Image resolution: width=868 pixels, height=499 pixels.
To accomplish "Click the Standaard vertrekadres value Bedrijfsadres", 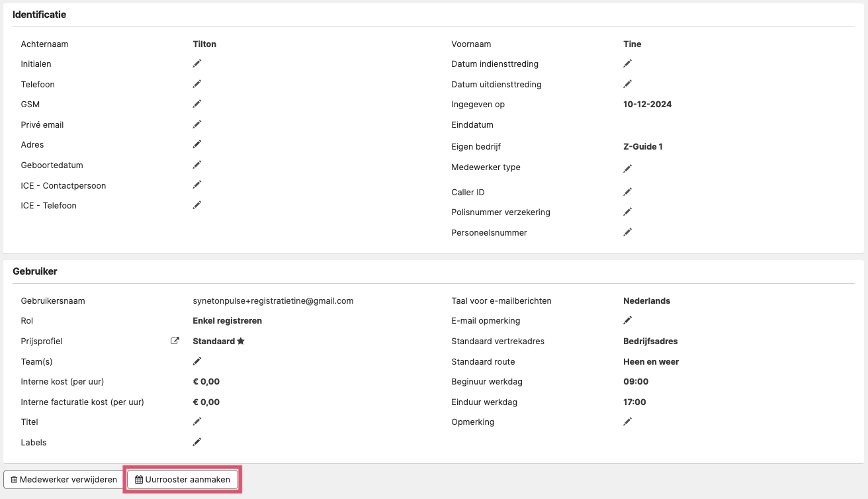I will (x=650, y=341).
